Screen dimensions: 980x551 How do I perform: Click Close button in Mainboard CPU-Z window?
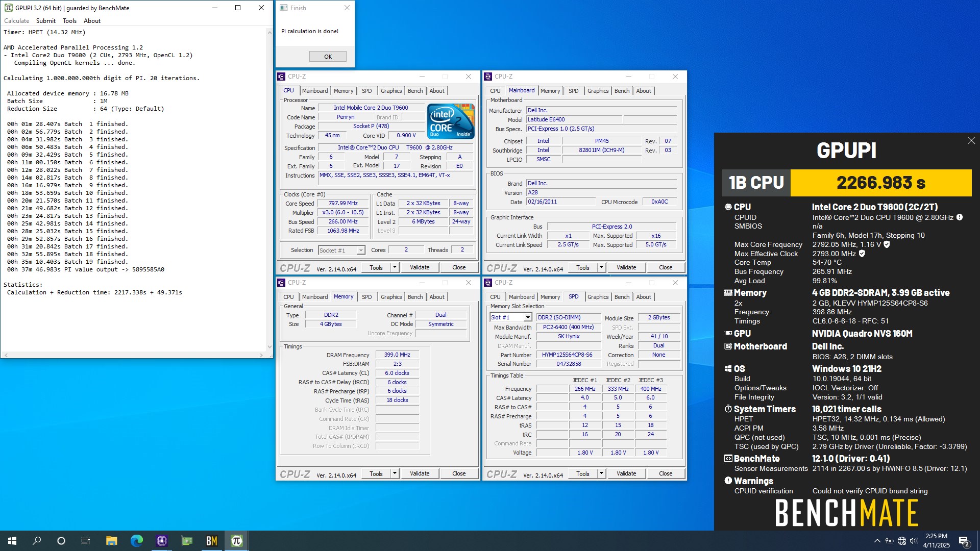[665, 267]
